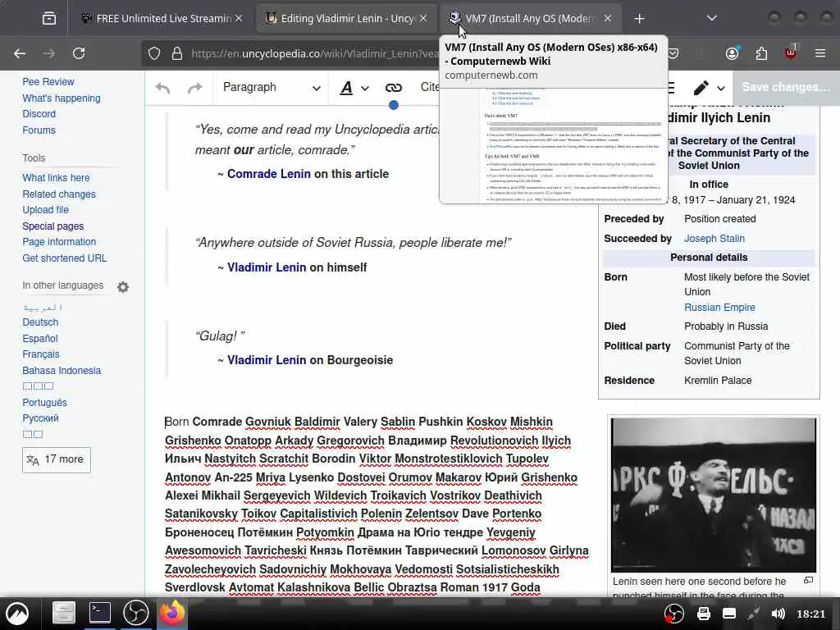
Task: Open Bahasa Indonesia language version
Action: tap(62, 371)
